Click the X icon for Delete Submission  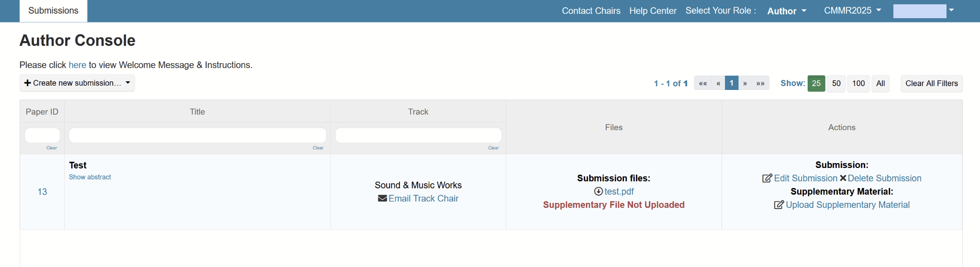point(843,178)
